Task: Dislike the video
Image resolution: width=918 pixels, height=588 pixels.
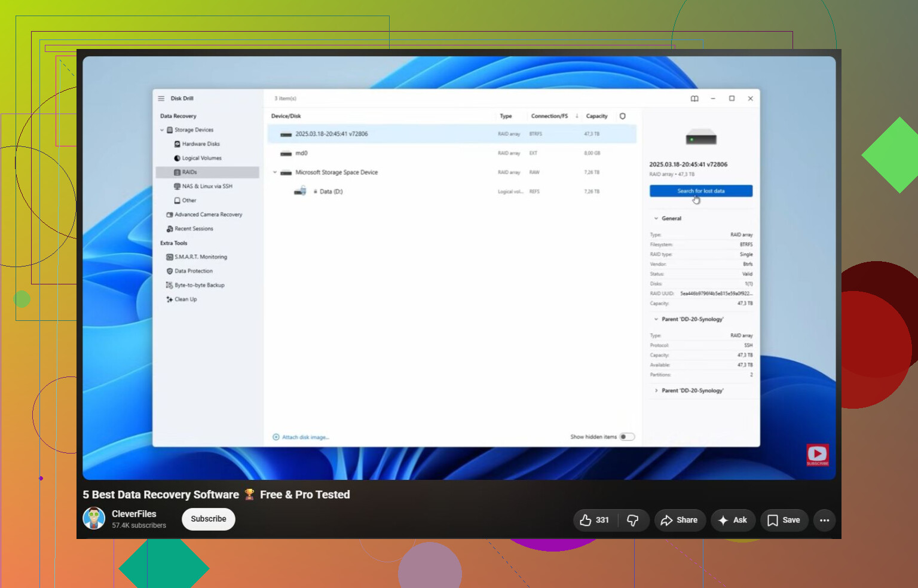Action: coord(633,520)
